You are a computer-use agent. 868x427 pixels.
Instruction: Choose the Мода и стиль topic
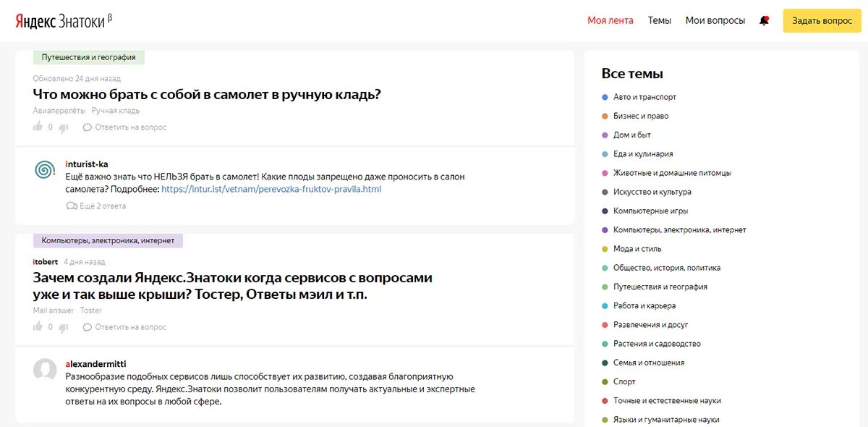click(637, 249)
